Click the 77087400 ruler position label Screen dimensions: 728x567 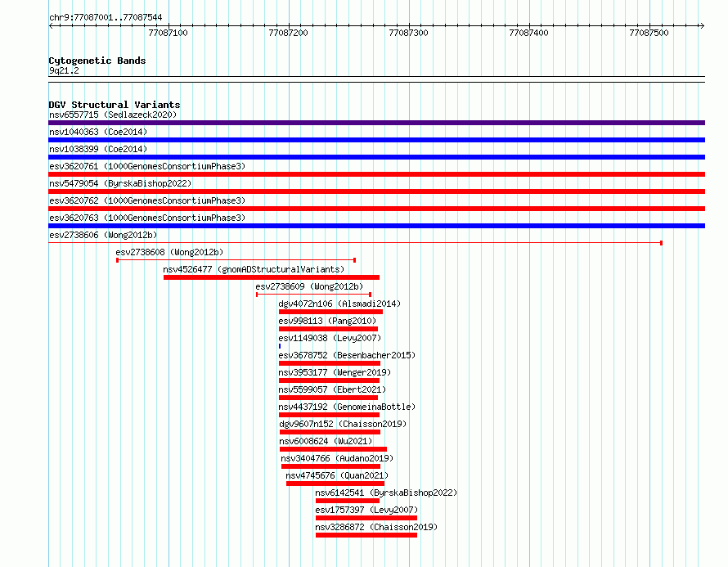pos(528,33)
